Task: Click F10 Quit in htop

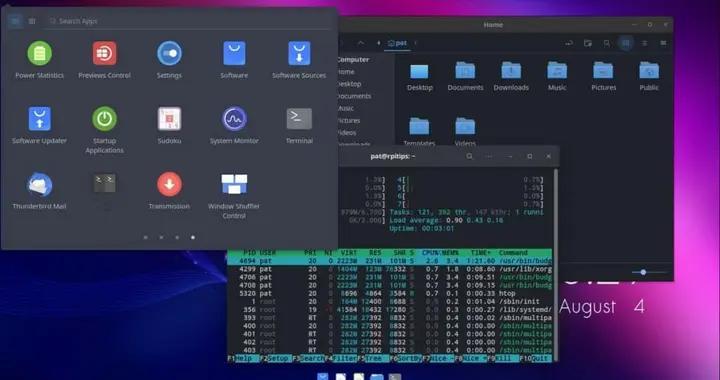Action: 536,358
